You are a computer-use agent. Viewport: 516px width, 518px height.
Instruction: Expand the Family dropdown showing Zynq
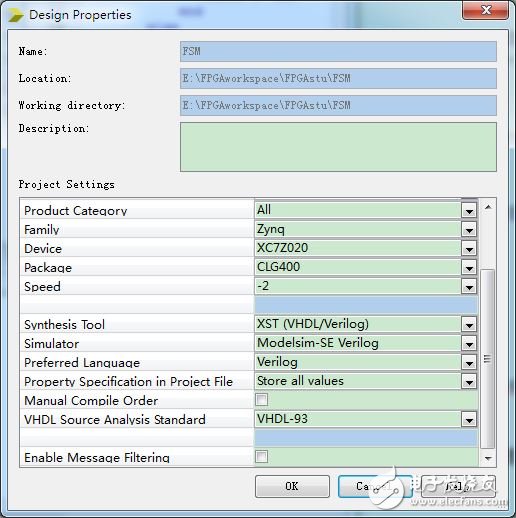469,230
